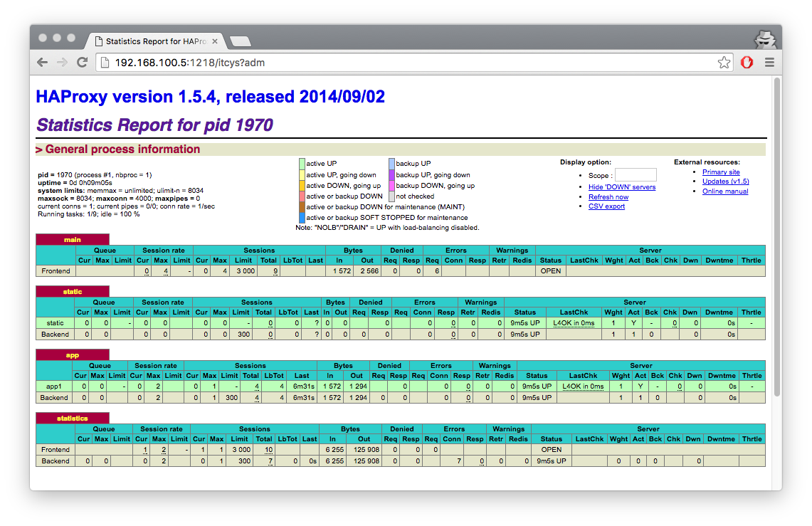812x526 pixels.
Task: Click OPEN status in the statistics Frontend row
Action: pos(552,449)
